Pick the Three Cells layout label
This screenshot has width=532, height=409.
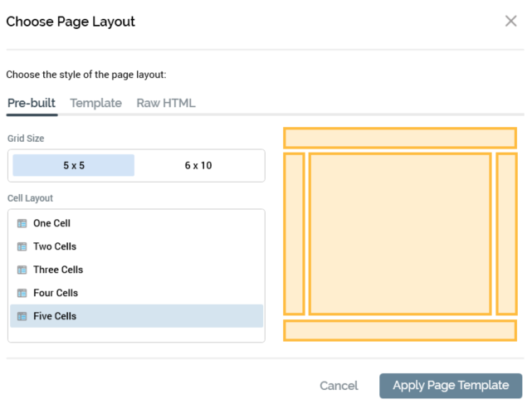coord(58,270)
